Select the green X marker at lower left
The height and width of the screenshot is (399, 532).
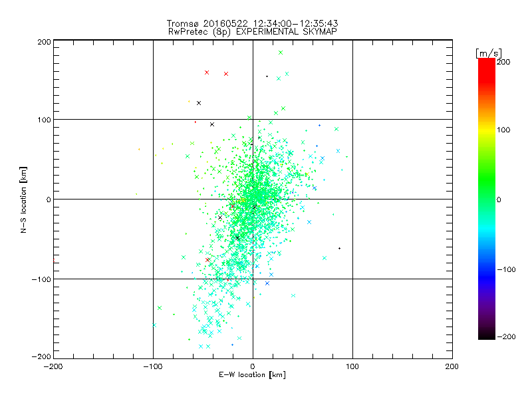[160, 307]
